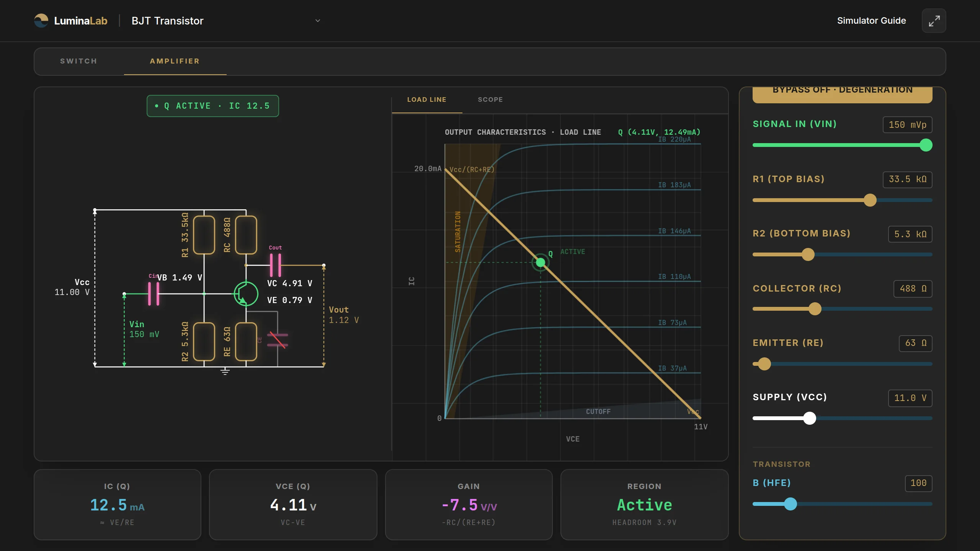This screenshot has height=551, width=980.
Task: Click the 'Q (4.11V, 12.49mA)' chart readout
Action: [659, 132]
